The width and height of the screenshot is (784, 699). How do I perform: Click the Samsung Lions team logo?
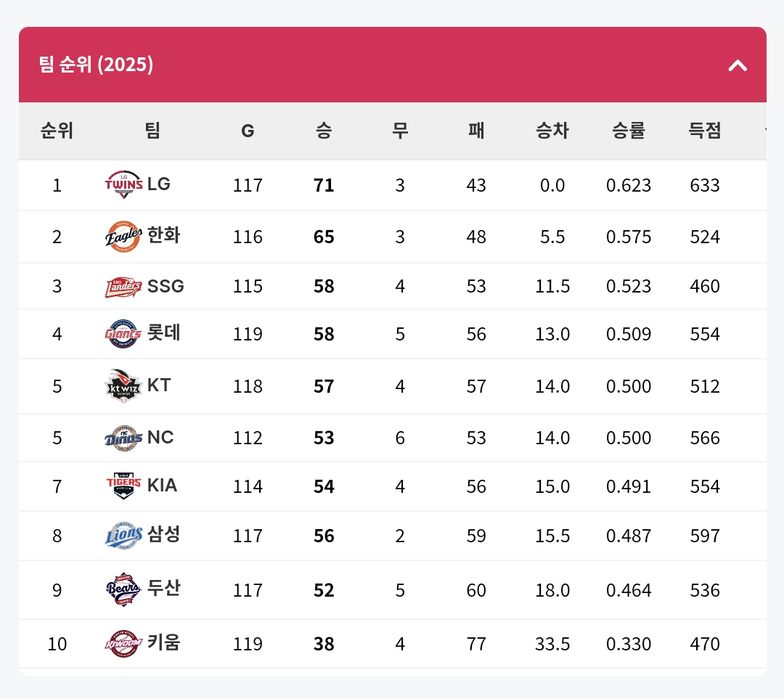tap(123, 536)
